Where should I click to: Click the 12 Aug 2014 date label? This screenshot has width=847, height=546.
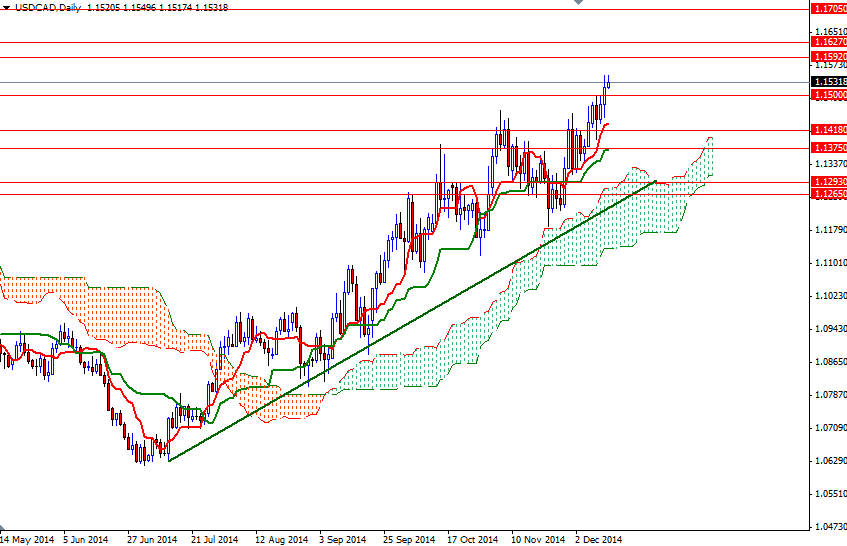tap(281, 540)
